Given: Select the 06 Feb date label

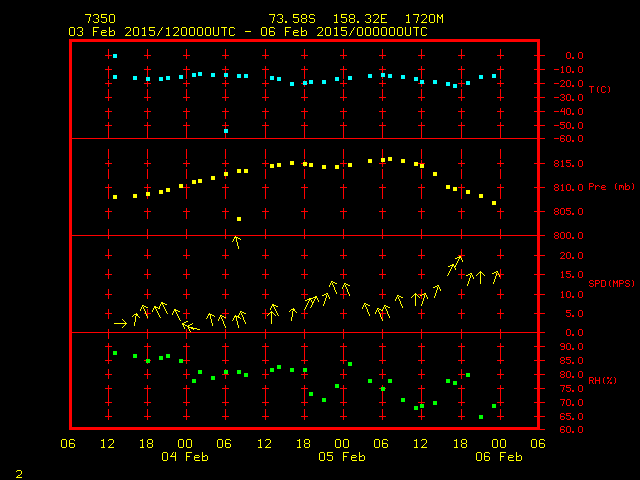Looking at the screenshot, I should point(497,457).
